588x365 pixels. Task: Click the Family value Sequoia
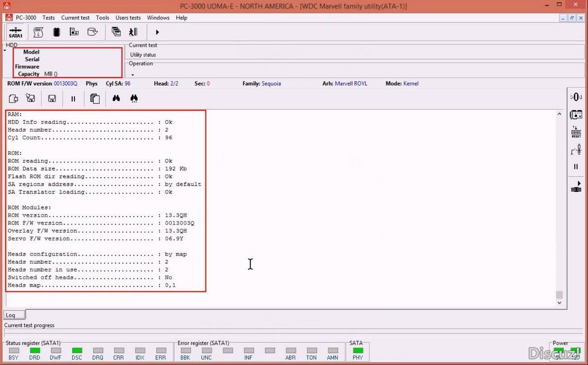point(271,83)
